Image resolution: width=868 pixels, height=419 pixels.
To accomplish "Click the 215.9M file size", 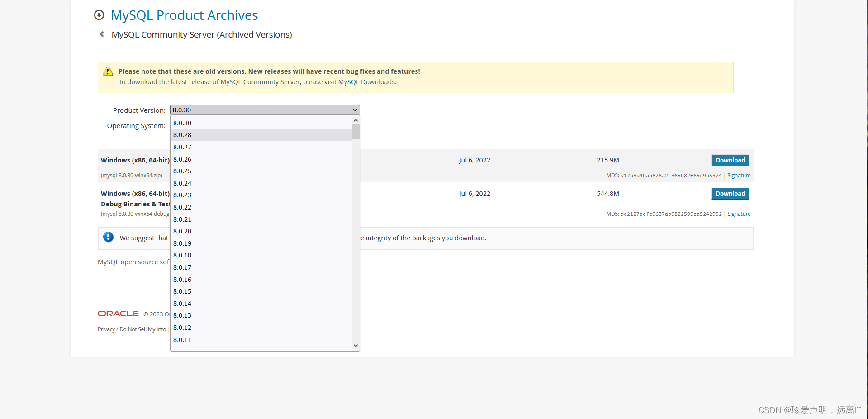I will (608, 160).
